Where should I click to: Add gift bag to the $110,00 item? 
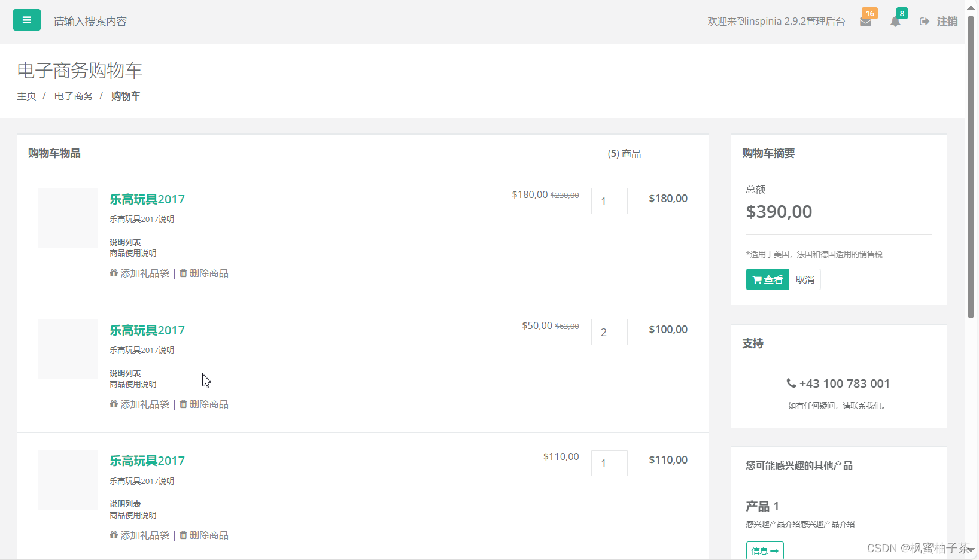[x=139, y=535]
